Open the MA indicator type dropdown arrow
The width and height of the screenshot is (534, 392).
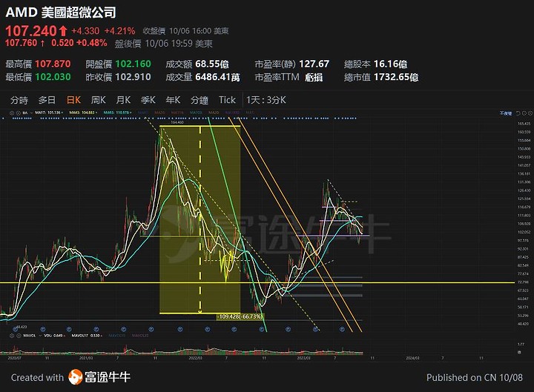31,113
